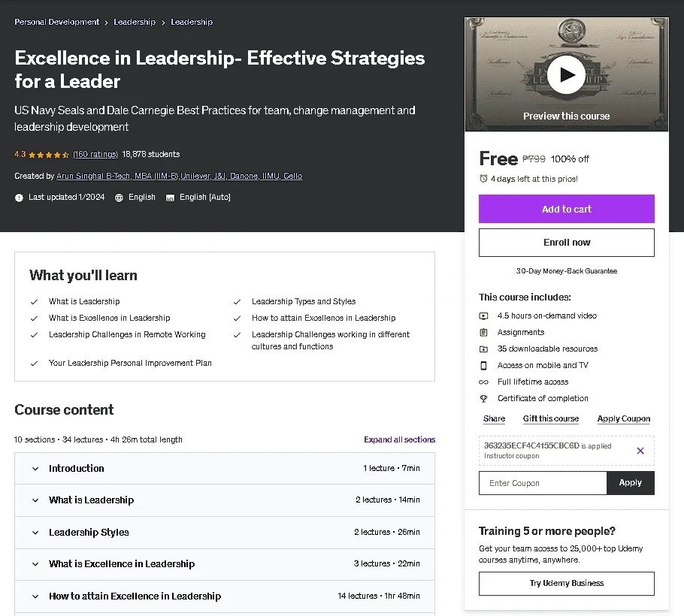
Task: Expand all course sections
Action: [400, 439]
